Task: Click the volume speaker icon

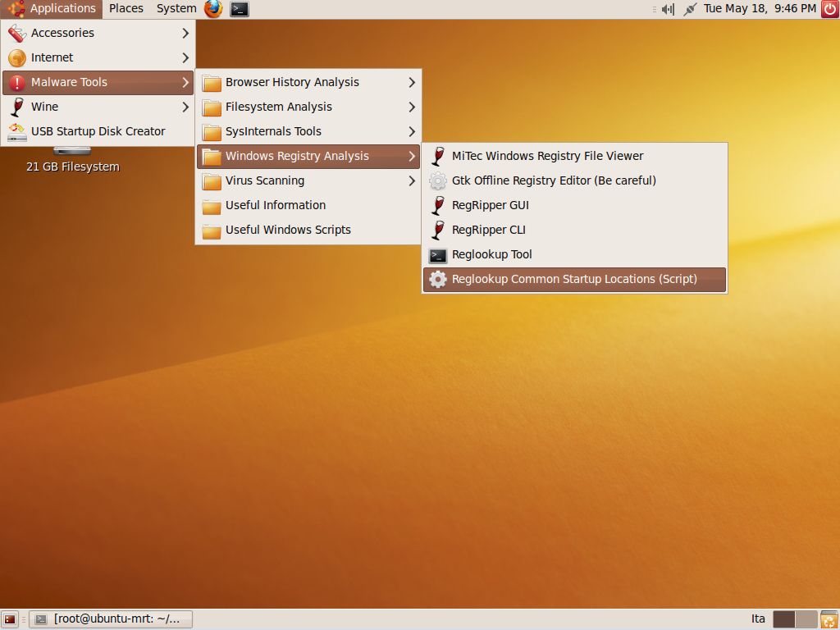Action: pyautogui.click(x=668, y=9)
